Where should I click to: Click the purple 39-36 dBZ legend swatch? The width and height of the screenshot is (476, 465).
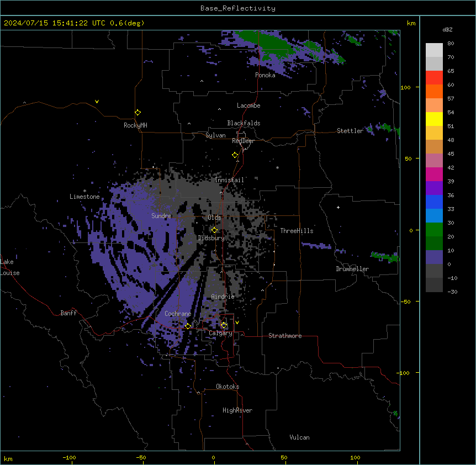click(434, 188)
